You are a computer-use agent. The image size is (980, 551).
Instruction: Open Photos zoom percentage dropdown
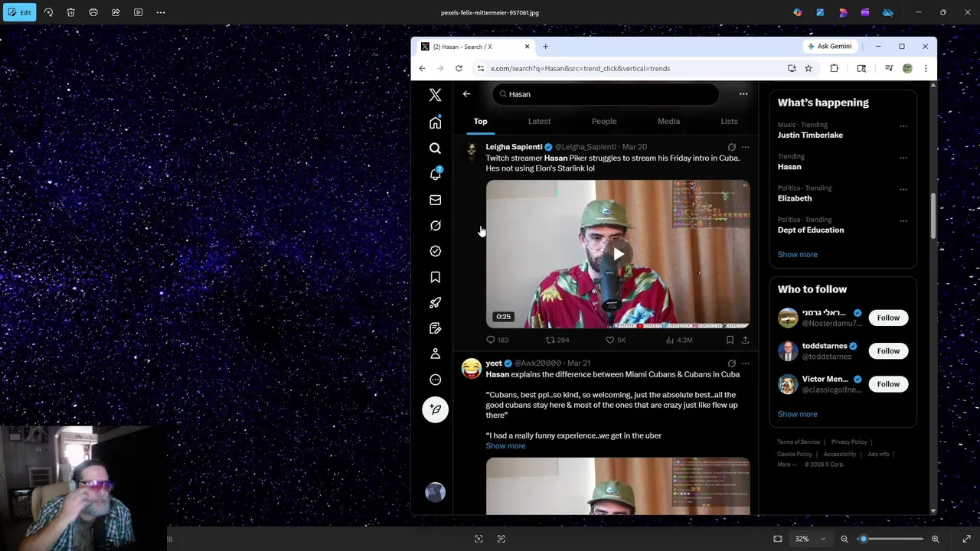coord(810,539)
